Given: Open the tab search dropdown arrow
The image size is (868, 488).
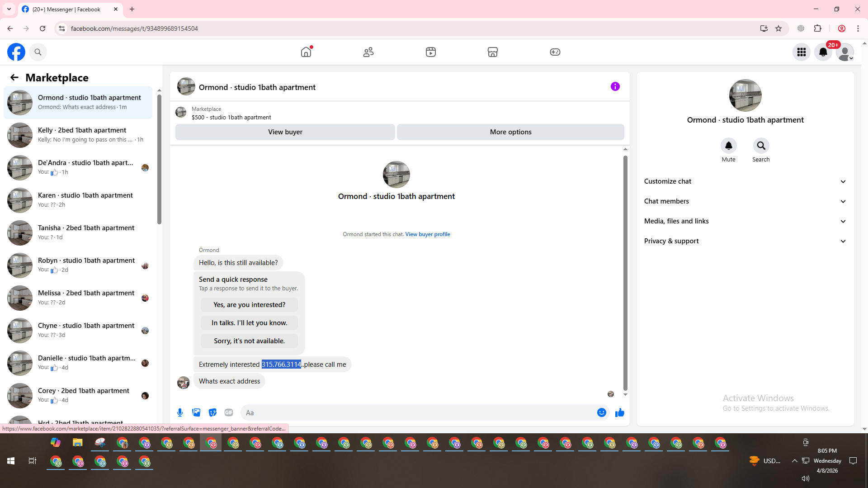Looking at the screenshot, I should [x=9, y=9].
